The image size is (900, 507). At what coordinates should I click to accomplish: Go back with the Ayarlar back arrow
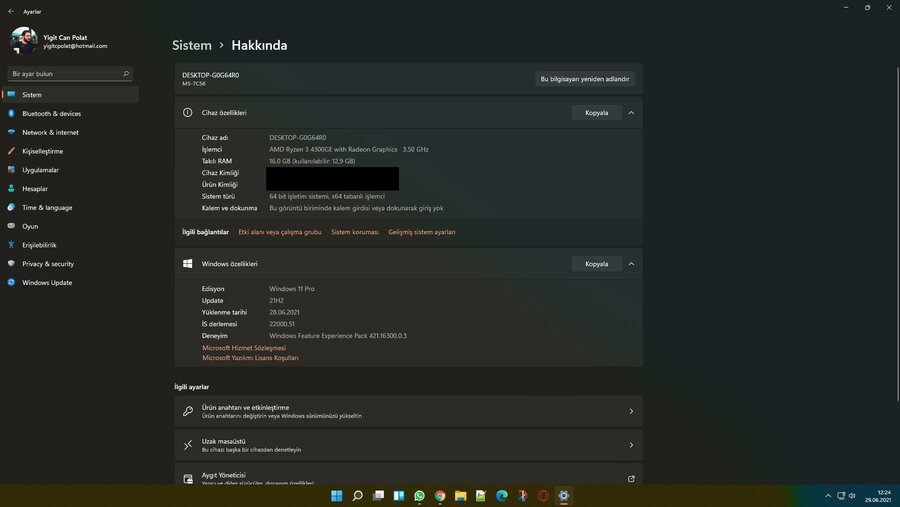click(x=11, y=11)
